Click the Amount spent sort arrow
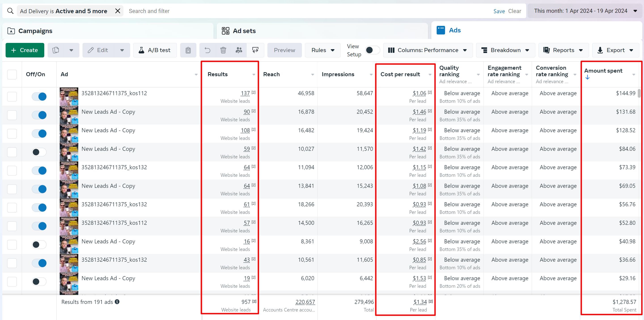This screenshot has height=320, width=644. 587,78
